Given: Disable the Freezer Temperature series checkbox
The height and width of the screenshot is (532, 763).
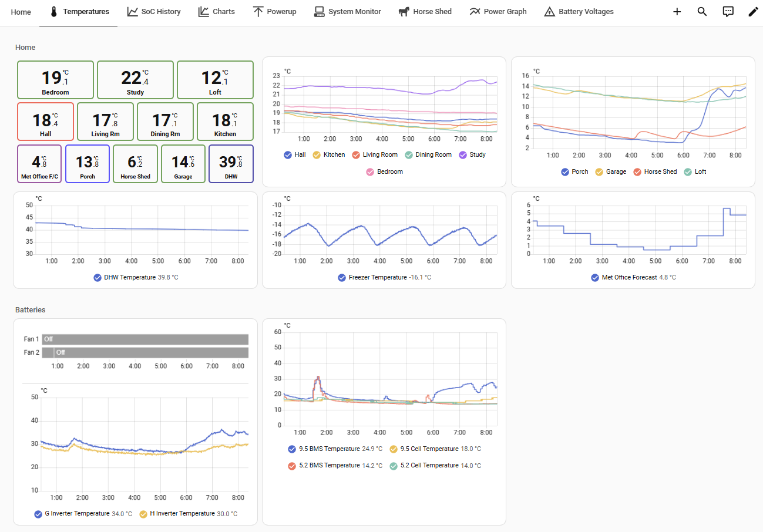Looking at the screenshot, I should point(342,278).
